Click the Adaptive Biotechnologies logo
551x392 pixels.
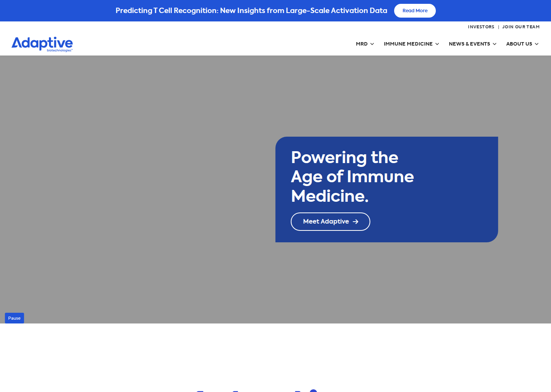tap(42, 44)
